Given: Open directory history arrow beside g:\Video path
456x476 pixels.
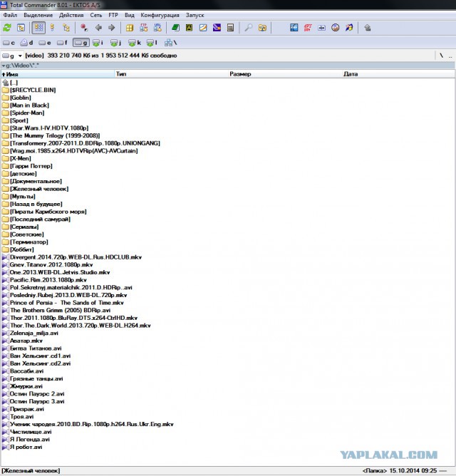Looking at the screenshot, I should click(x=4, y=66).
